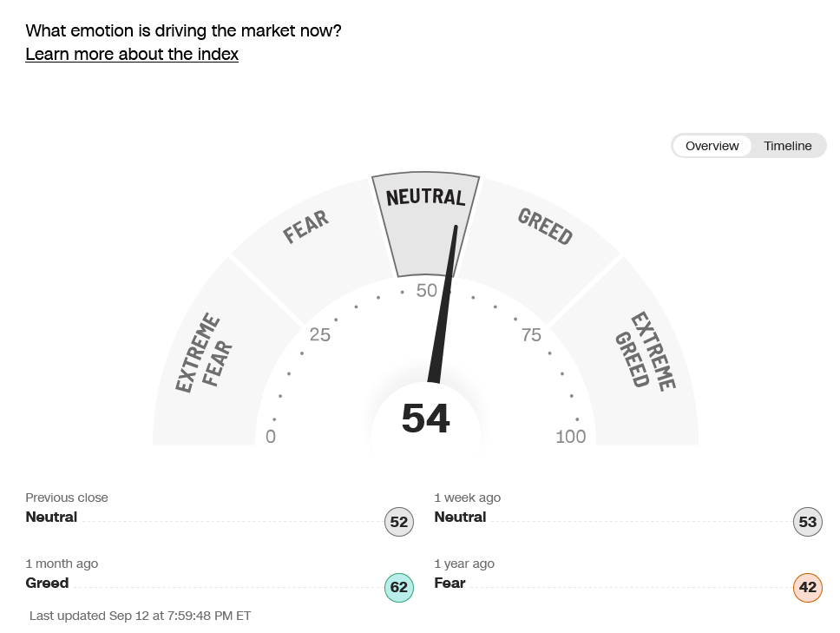Click the large 54 index value

click(x=425, y=419)
